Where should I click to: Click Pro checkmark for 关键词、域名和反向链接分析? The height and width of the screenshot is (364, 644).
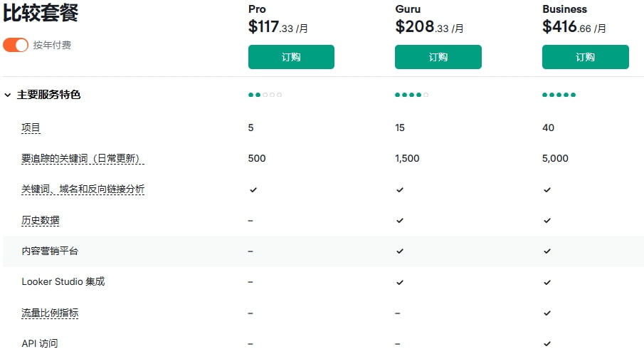(253, 190)
